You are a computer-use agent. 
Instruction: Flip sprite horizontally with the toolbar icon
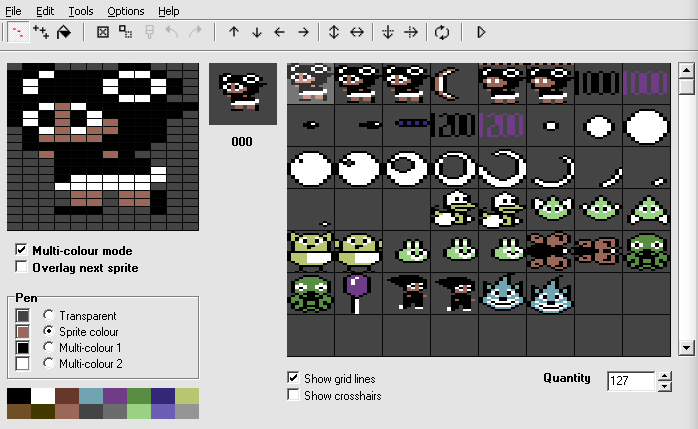357,32
